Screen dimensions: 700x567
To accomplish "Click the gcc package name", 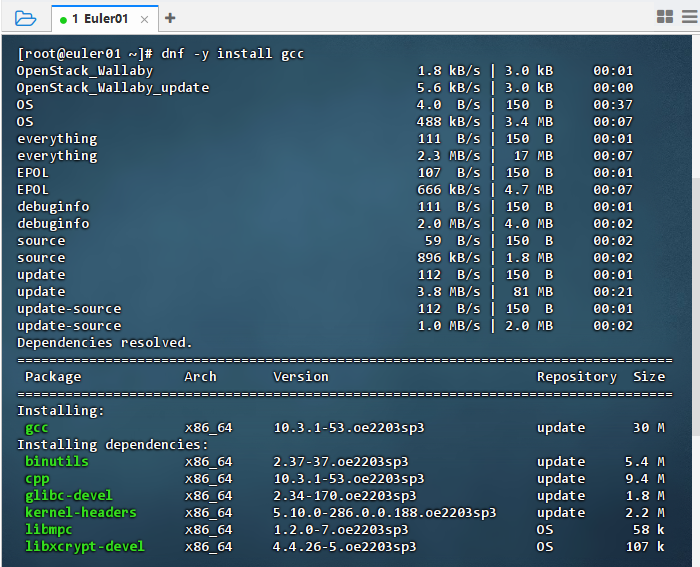I will pos(36,427).
